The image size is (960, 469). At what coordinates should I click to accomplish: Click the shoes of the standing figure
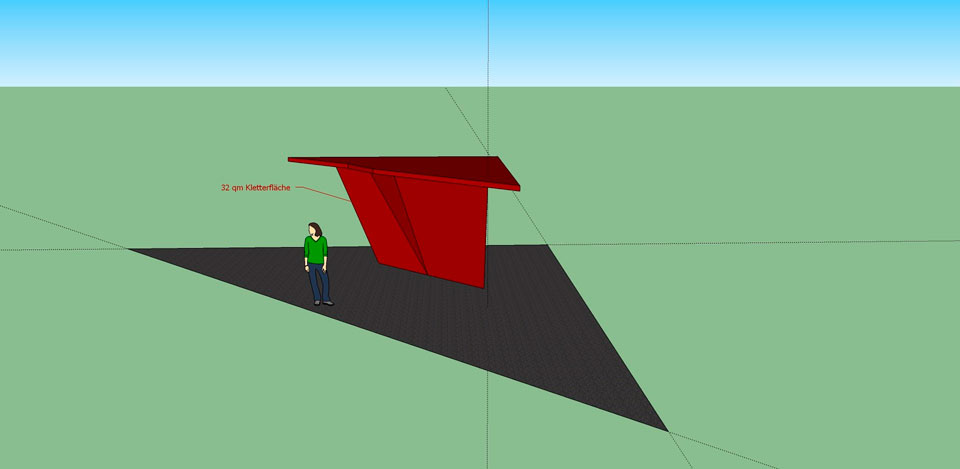pyautogui.click(x=322, y=302)
